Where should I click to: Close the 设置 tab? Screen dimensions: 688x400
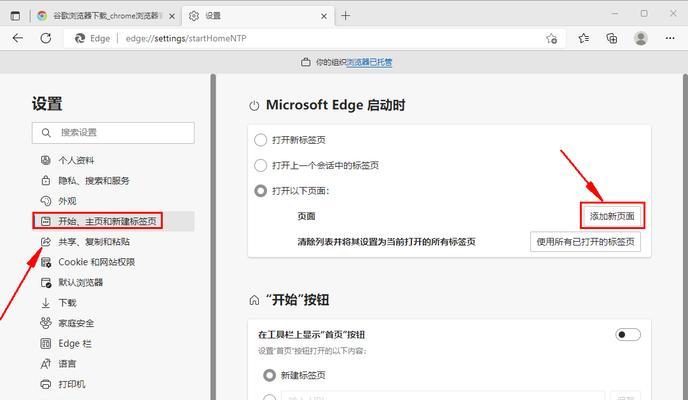(x=324, y=16)
